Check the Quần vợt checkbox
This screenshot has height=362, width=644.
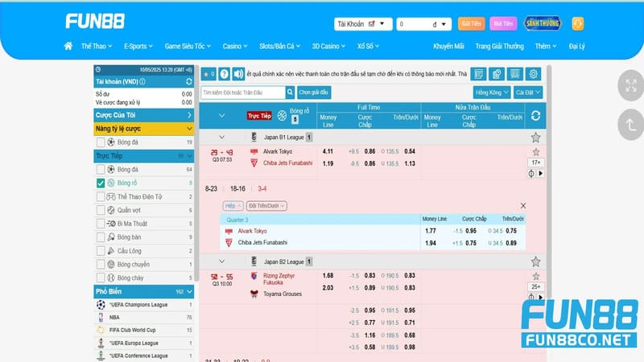[101, 210]
